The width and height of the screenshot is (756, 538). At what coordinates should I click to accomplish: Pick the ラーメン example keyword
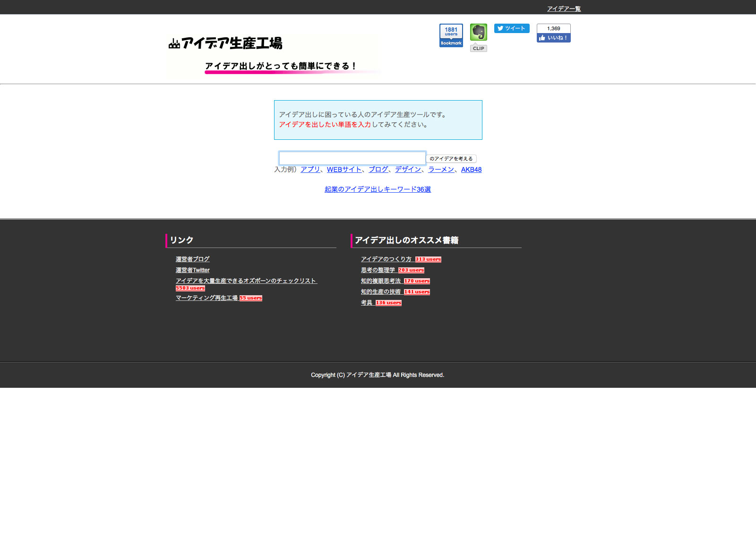(441, 170)
